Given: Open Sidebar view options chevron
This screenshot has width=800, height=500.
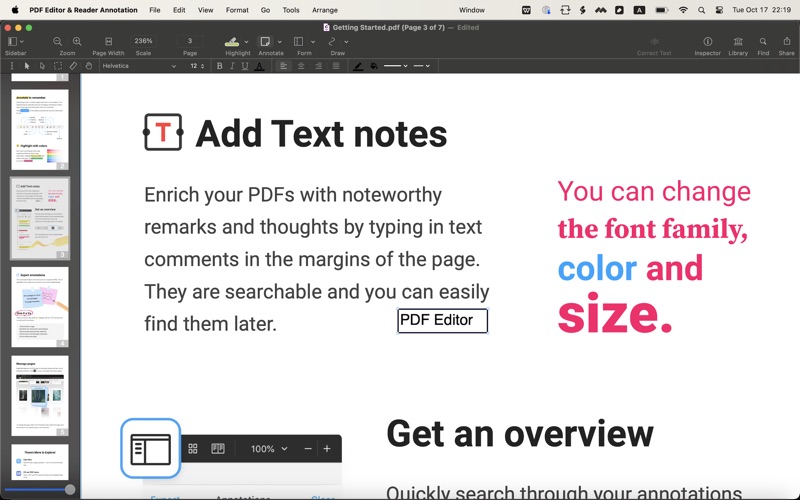Looking at the screenshot, I should coord(22,41).
